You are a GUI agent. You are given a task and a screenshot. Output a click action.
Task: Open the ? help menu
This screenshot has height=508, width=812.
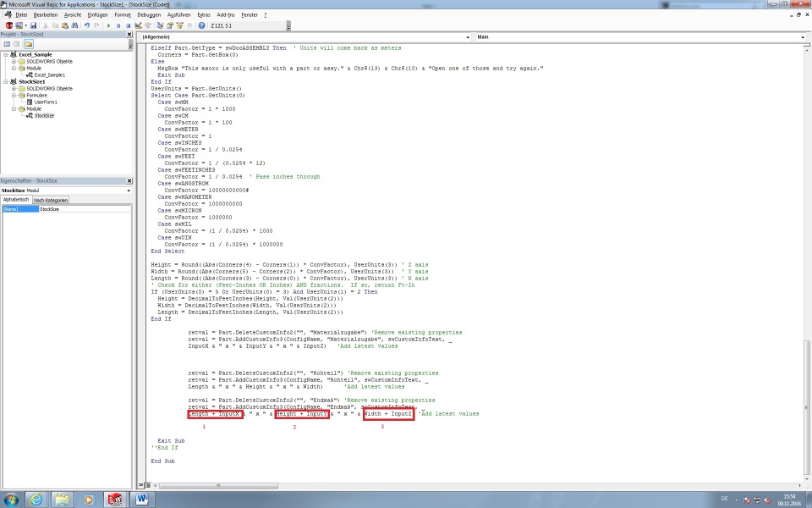click(x=265, y=15)
